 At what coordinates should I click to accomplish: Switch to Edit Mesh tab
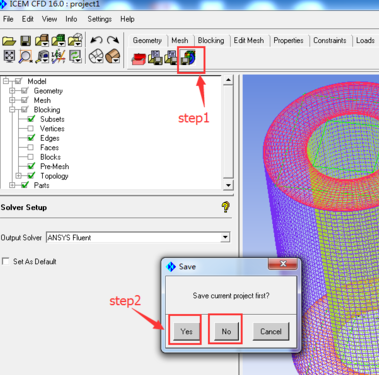coord(249,41)
